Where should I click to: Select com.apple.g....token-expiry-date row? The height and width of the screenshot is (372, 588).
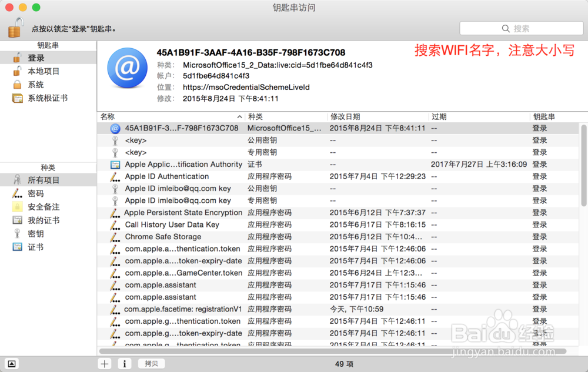338,333
